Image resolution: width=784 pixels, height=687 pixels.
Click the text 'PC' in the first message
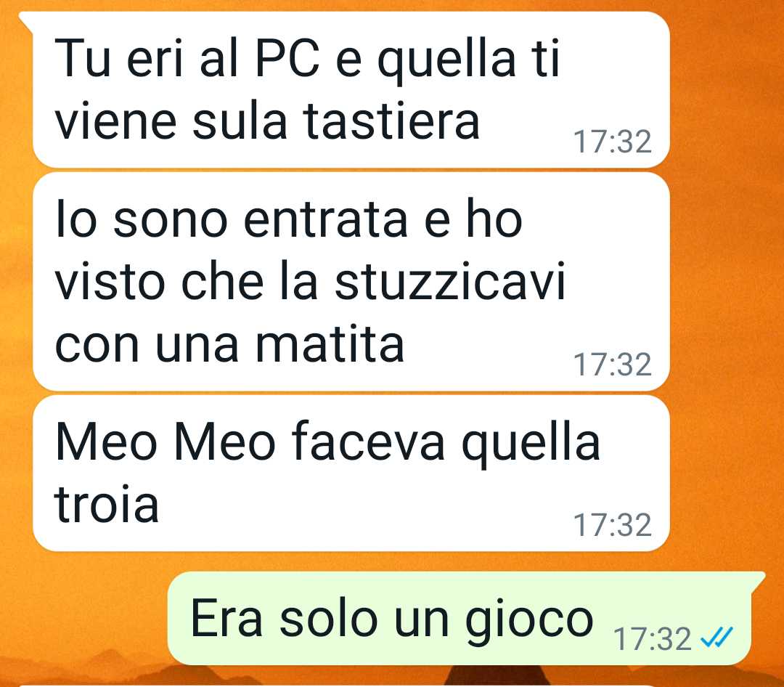tap(287, 57)
